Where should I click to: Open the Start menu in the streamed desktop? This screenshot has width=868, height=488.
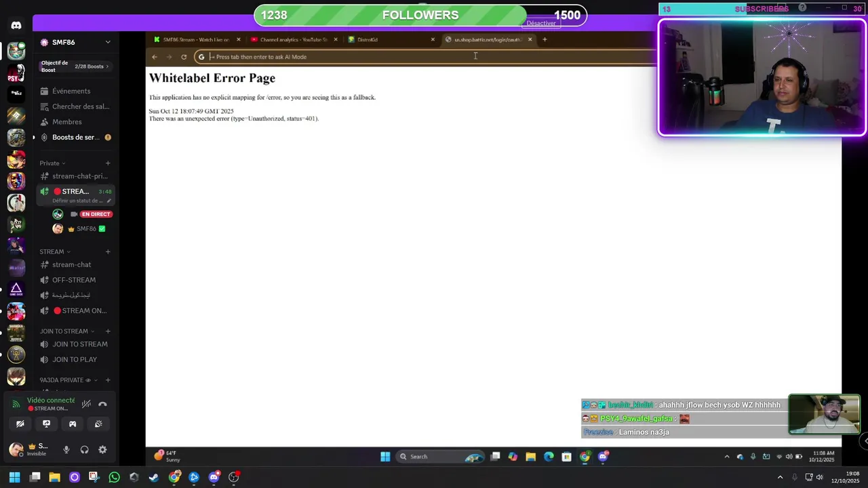[385, 457]
